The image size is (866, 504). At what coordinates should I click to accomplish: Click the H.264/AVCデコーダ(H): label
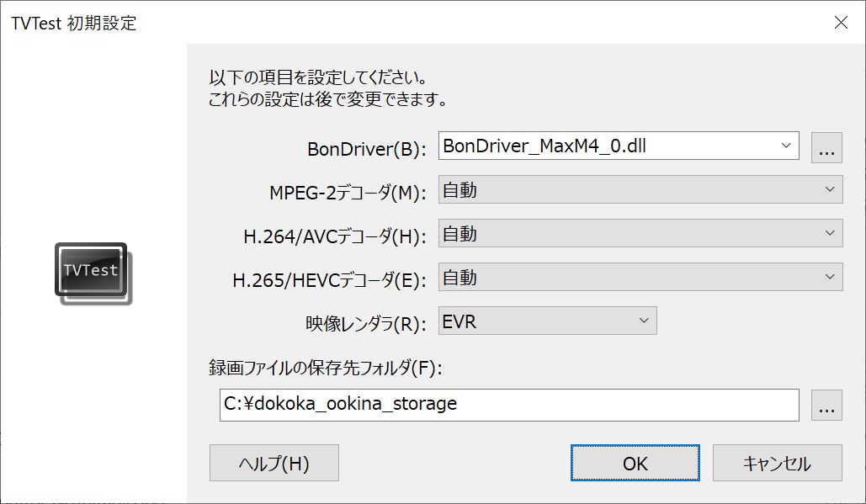pyautogui.click(x=335, y=236)
